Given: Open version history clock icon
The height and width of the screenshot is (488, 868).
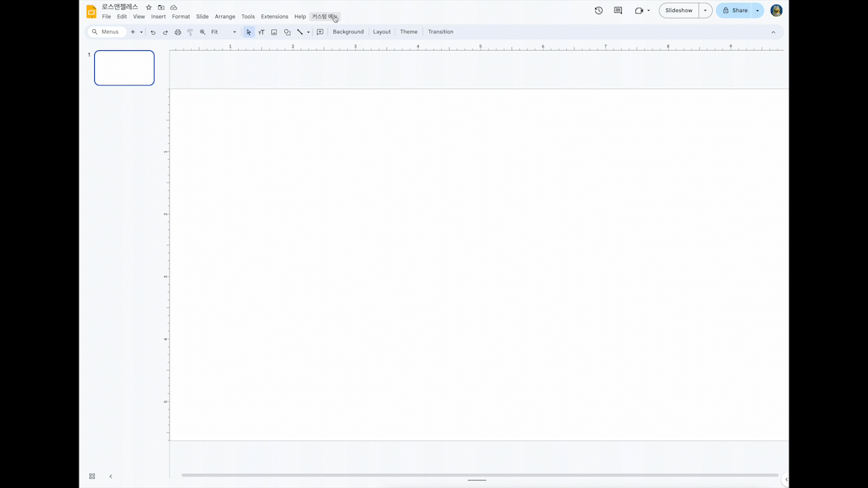Looking at the screenshot, I should (x=599, y=10).
